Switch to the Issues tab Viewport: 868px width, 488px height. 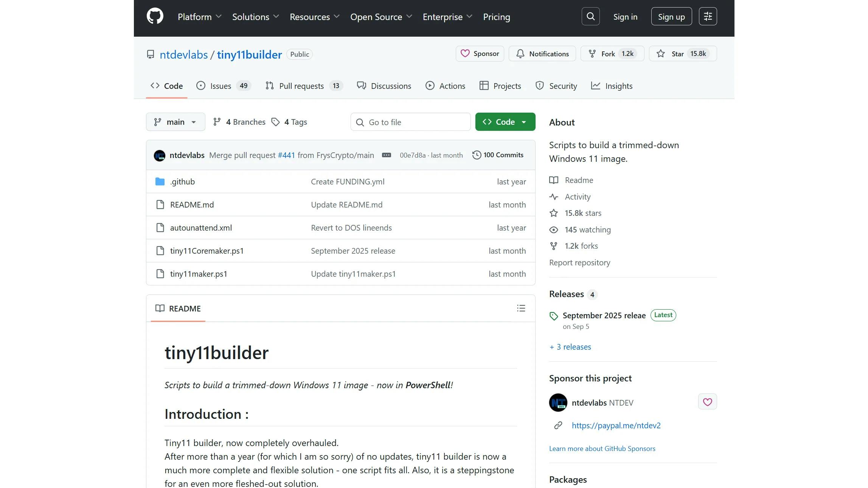(221, 86)
